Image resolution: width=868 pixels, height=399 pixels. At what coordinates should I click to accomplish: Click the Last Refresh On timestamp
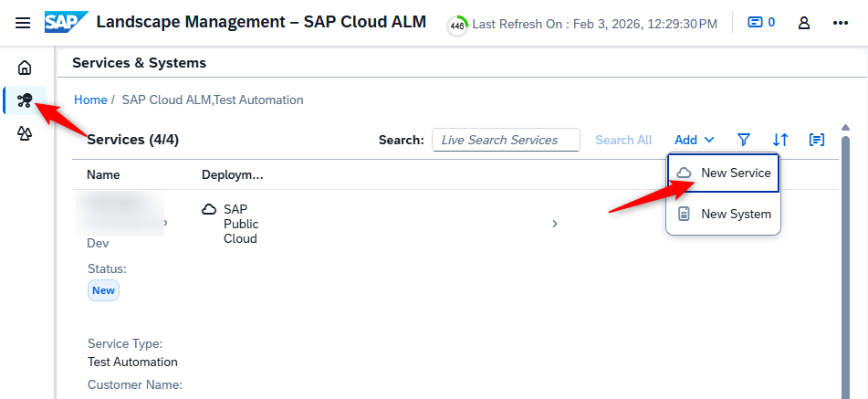pyautogui.click(x=594, y=24)
